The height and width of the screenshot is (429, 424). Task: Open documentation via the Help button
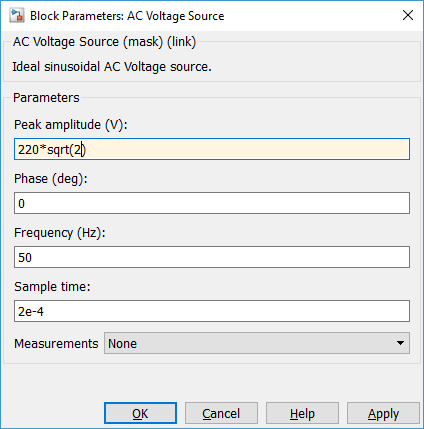tap(302, 413)
